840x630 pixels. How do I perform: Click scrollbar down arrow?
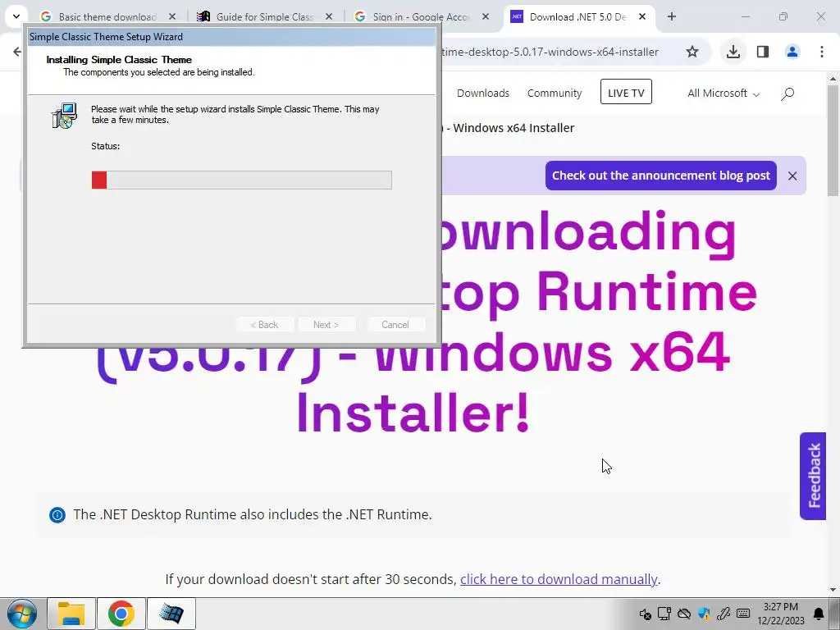pos(833,590)
